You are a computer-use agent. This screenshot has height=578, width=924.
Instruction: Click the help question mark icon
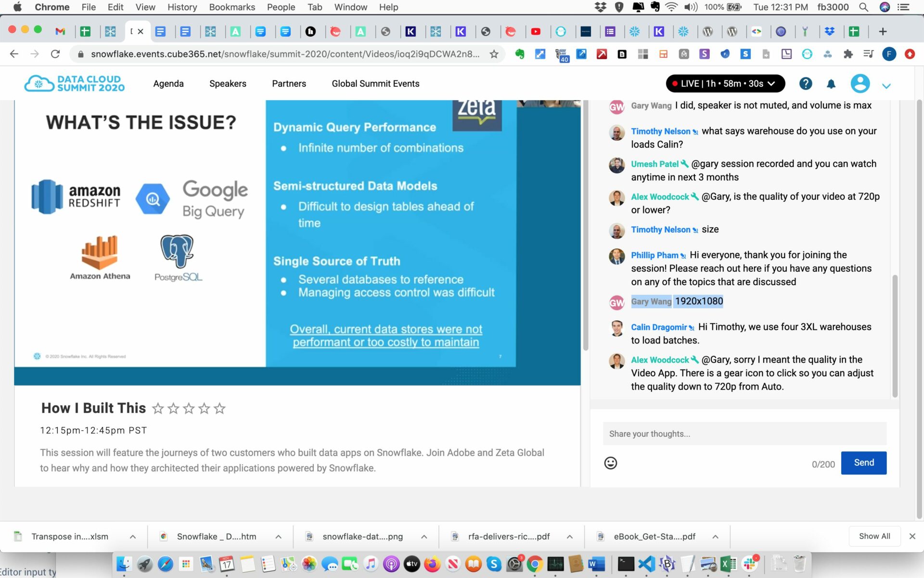click(805, 84)
